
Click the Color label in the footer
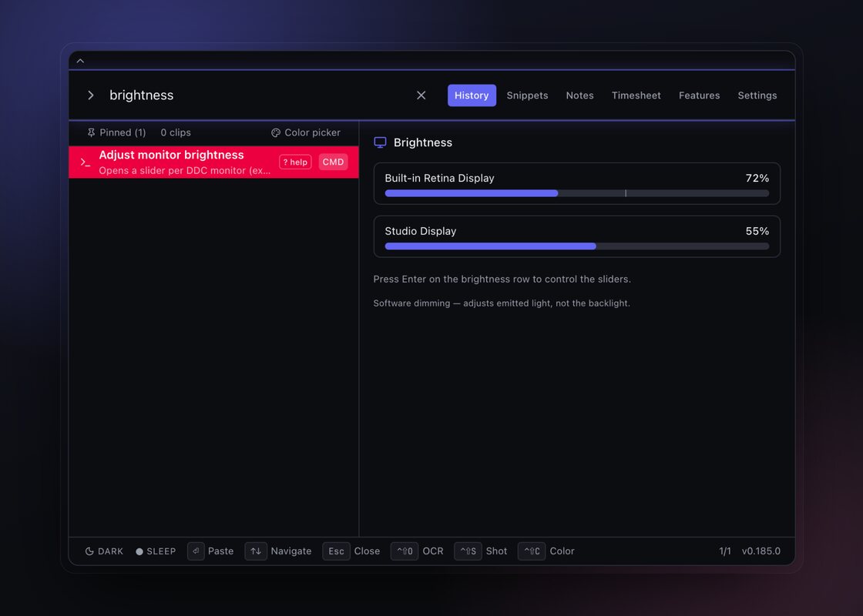click(562, 551)
